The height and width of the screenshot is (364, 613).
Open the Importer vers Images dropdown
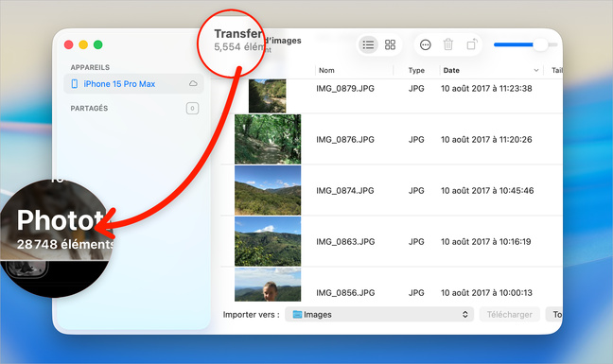(378, 315)
